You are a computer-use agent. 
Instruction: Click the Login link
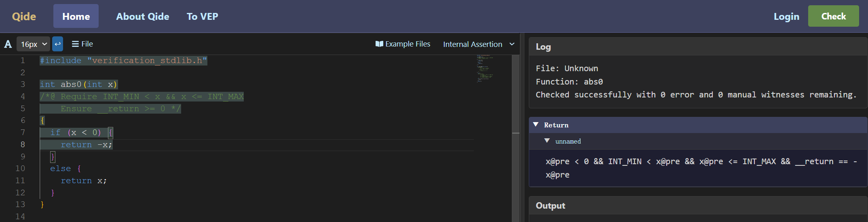point(786,17)
